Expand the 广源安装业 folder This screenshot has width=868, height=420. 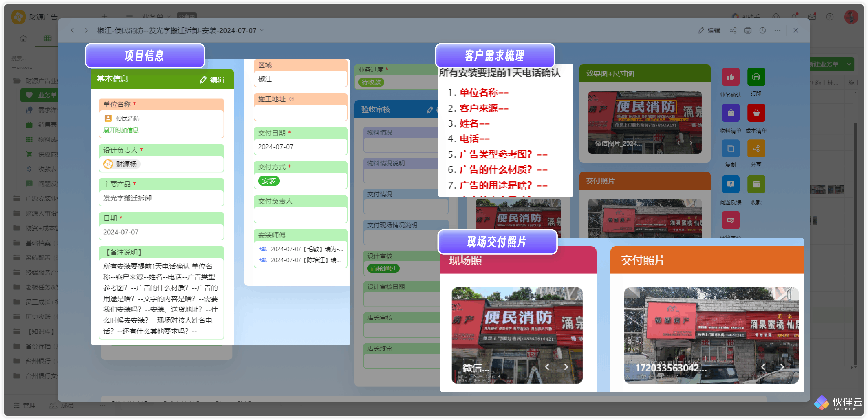17,198
